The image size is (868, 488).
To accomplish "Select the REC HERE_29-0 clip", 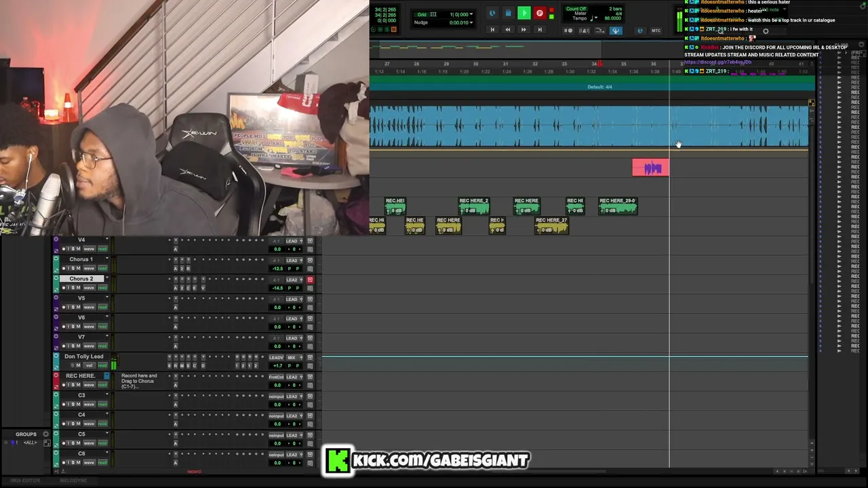I will click(618, 205).
